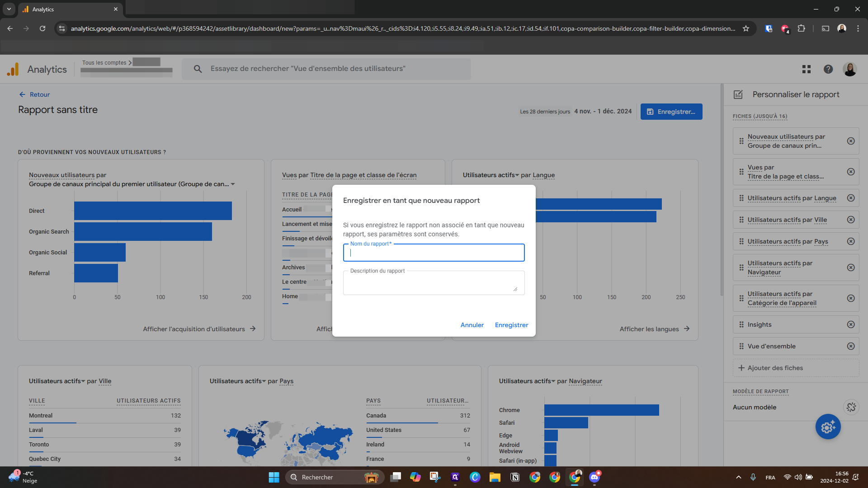The height and width of the screenshot is (488, 868).
Task: Grab drag handle of Utilisateurs actifs par Ville
Action: pos(741,220)
